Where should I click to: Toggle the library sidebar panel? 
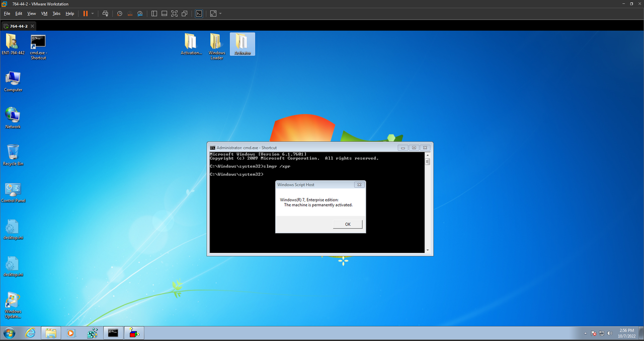[x=154, y=14]
